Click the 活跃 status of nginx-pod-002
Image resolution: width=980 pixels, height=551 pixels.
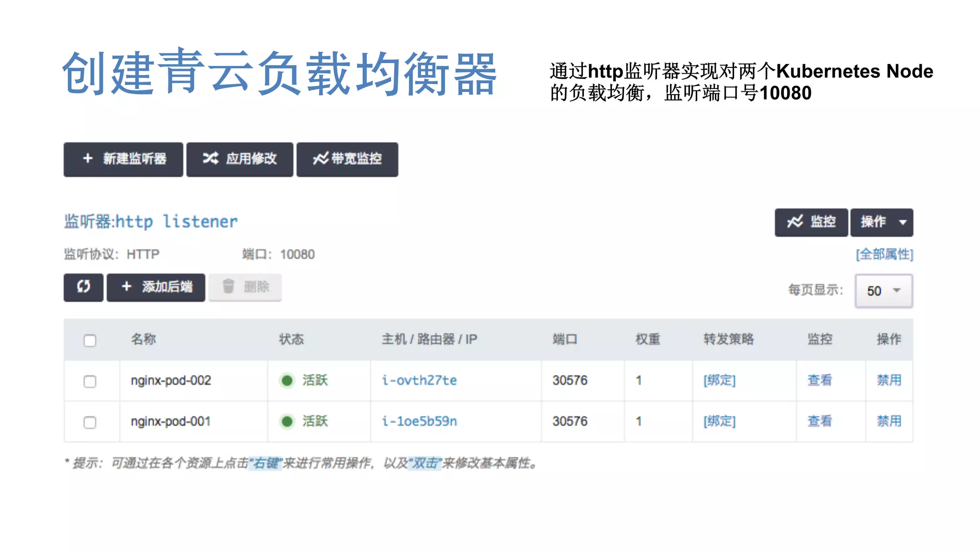click(304, 380)
